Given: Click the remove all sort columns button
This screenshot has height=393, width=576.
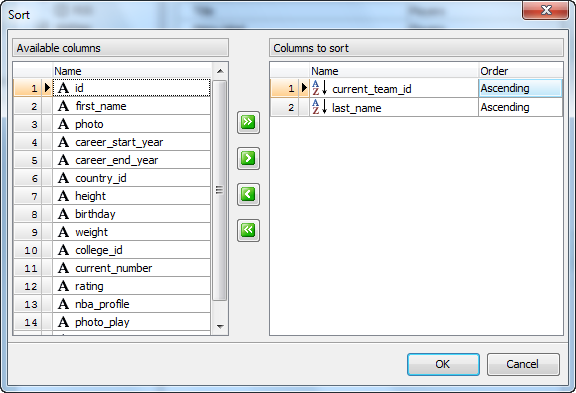Looking at the screenshot, I should tap(248, 230).
